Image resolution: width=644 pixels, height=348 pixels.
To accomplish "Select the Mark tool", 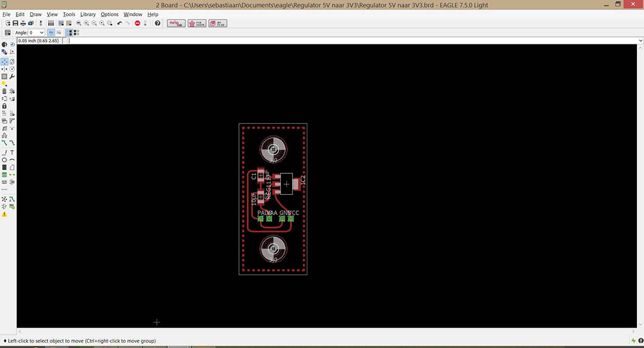I will point(12,51).
